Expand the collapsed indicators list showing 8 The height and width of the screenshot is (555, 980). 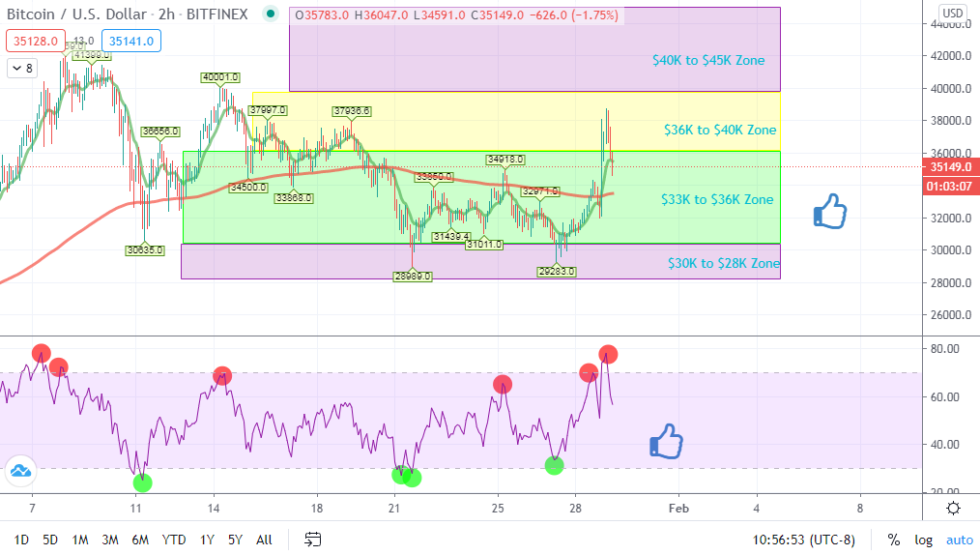point(22,68)
